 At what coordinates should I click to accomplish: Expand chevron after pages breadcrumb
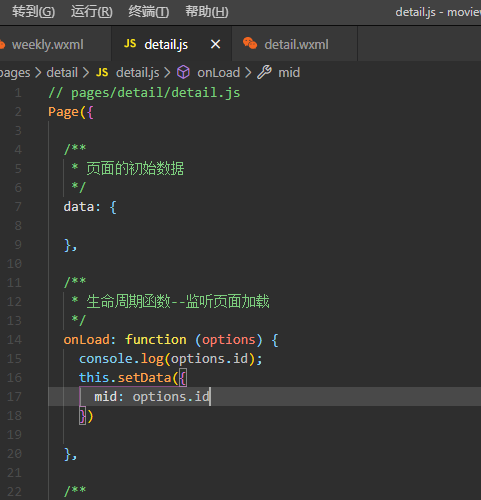point(38,73)
